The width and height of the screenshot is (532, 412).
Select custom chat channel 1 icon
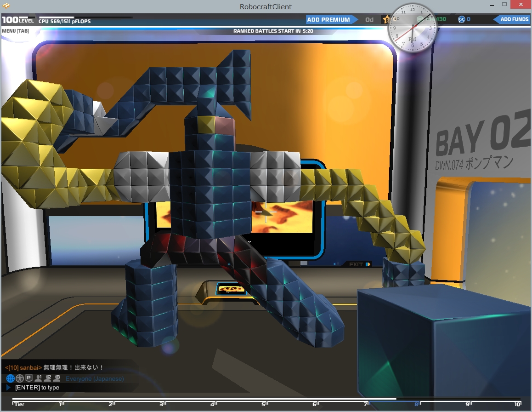(38, 378)
